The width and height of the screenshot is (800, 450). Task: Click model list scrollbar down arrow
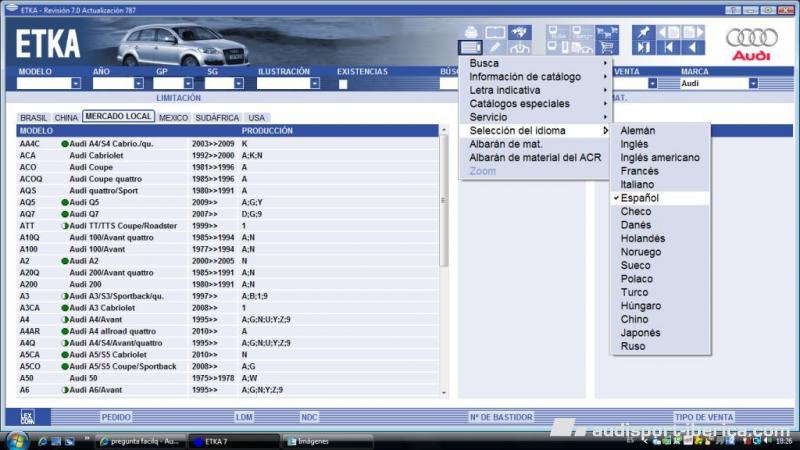pyautogui.click(x=443, y=393)
